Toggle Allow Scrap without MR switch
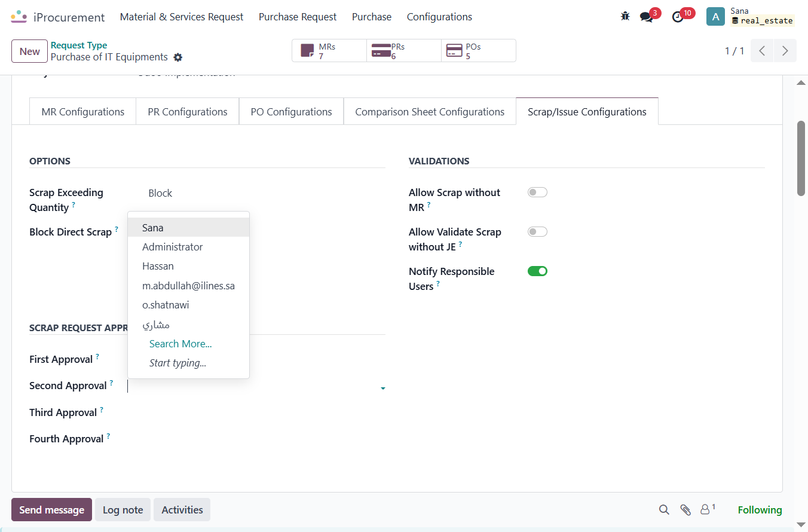Screen dimensions: 808x532 (x=537, y=192)
